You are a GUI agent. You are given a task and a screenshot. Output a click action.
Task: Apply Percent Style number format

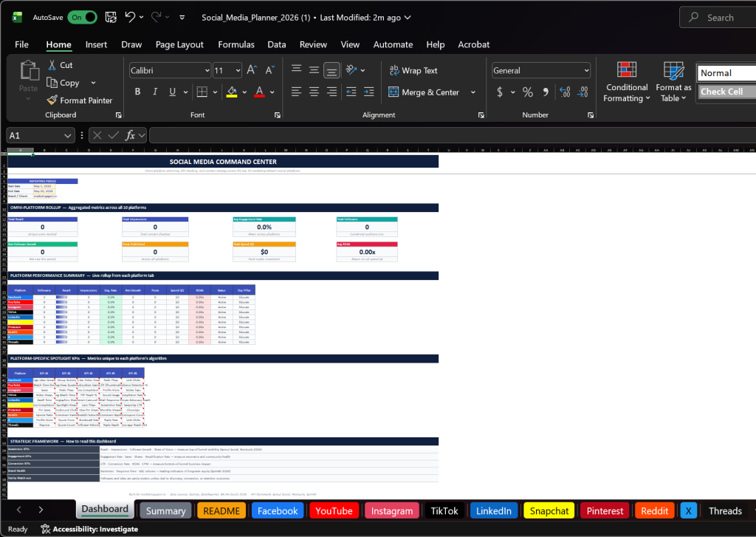click(528, 92)
